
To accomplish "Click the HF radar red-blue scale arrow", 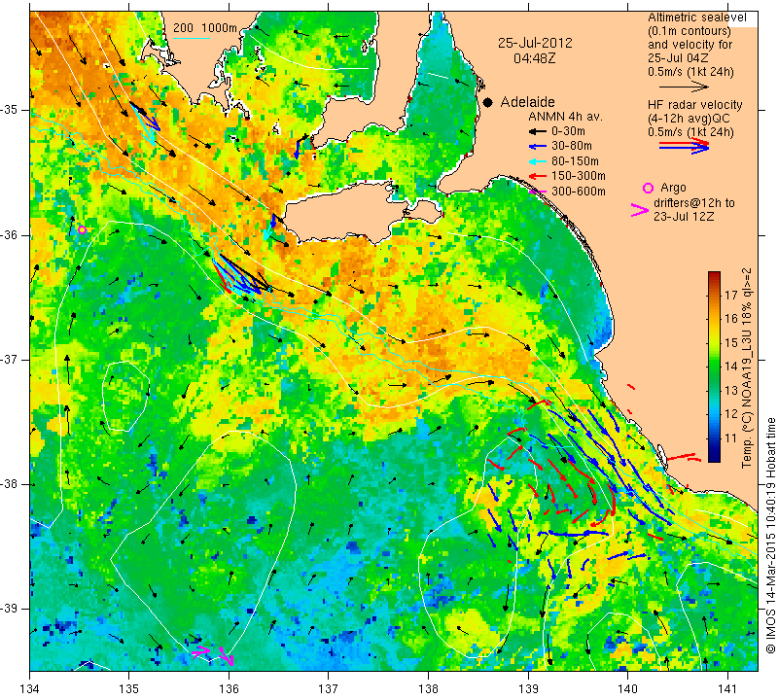I will 684,146.
